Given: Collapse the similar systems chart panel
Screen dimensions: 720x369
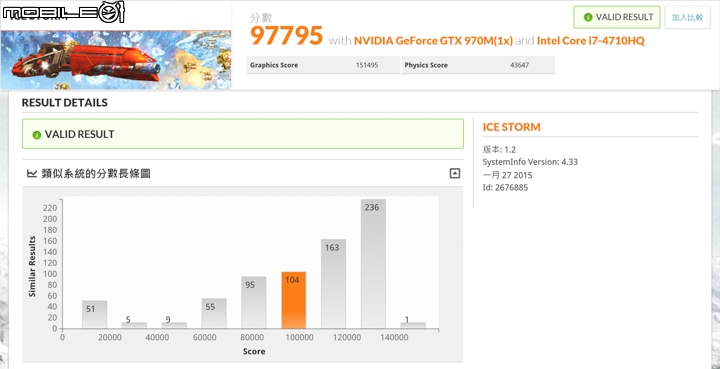Looking at the screenshot, I should pos(455,173).
